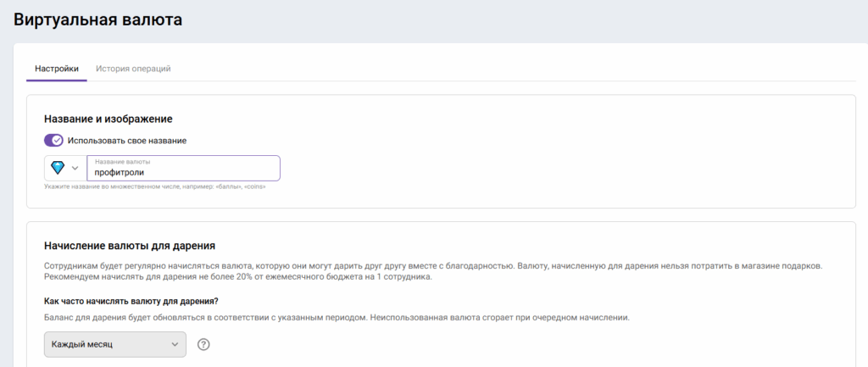868x367 pixels.
Task: Toggle the 'Использовать свое название' switch
Action: [53, 141]
